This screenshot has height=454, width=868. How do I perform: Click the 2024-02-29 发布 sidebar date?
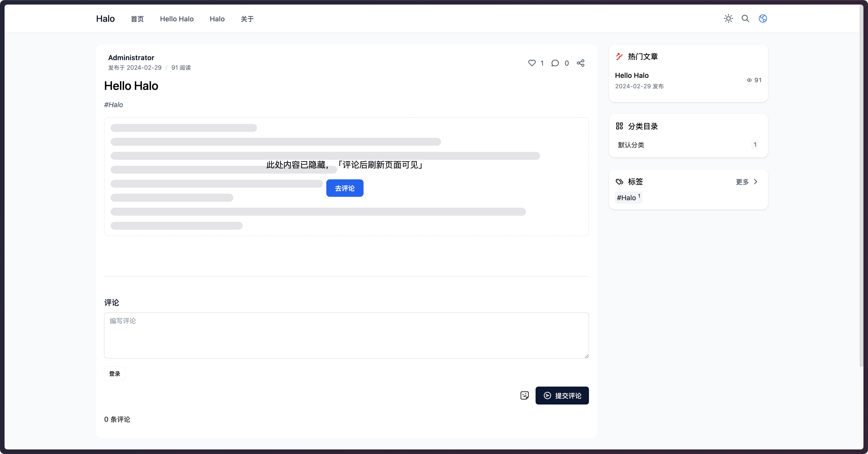639,86
